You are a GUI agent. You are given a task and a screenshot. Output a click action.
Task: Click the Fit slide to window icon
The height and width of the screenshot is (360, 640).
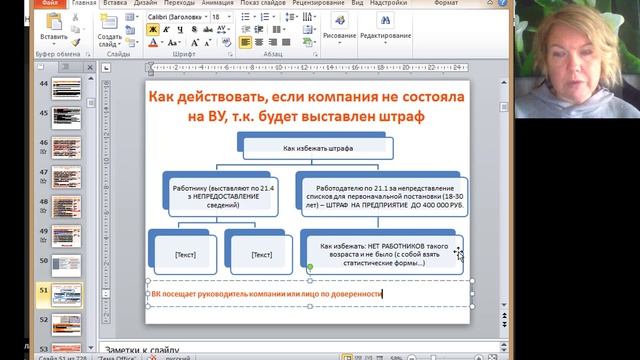[x=493, y=358]
